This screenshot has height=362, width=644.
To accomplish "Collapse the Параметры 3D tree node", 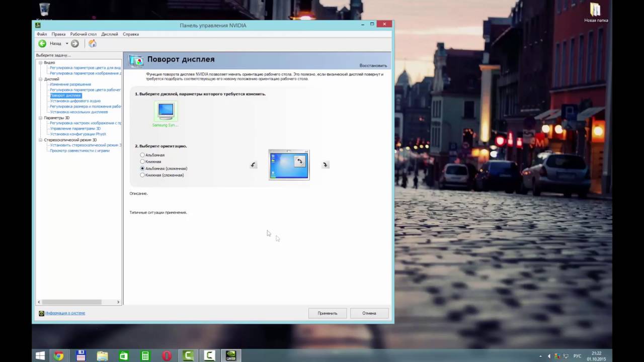I will pyautogui.click(x=41, y=118).
